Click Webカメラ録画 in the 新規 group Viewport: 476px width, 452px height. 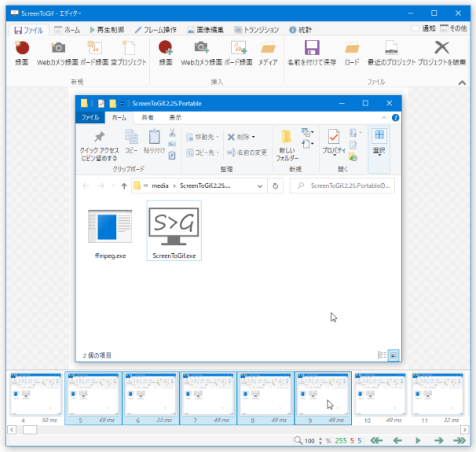(x=57, y=53)
